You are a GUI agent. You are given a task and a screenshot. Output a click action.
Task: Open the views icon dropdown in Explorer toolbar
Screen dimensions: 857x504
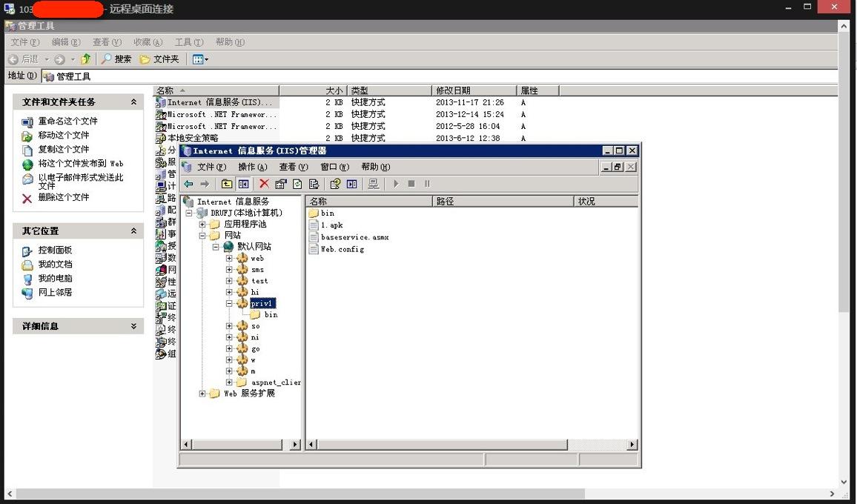[200, 59]
